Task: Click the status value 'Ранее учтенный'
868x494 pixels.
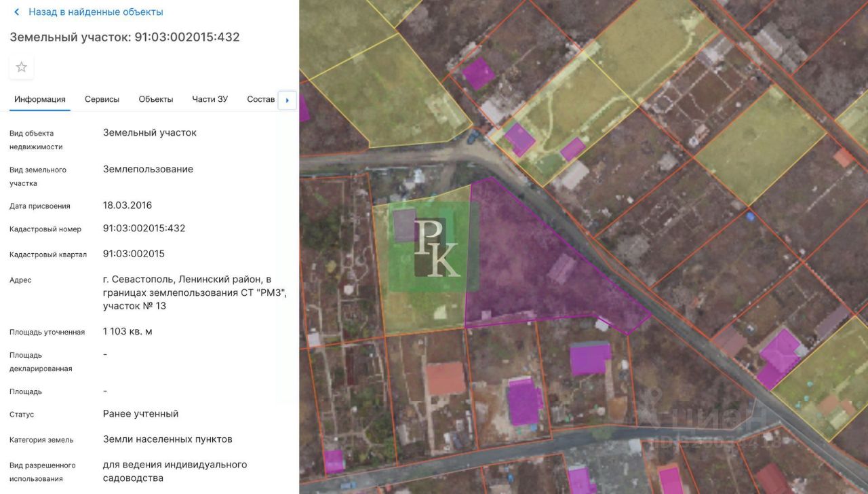Action: point(140,413)
